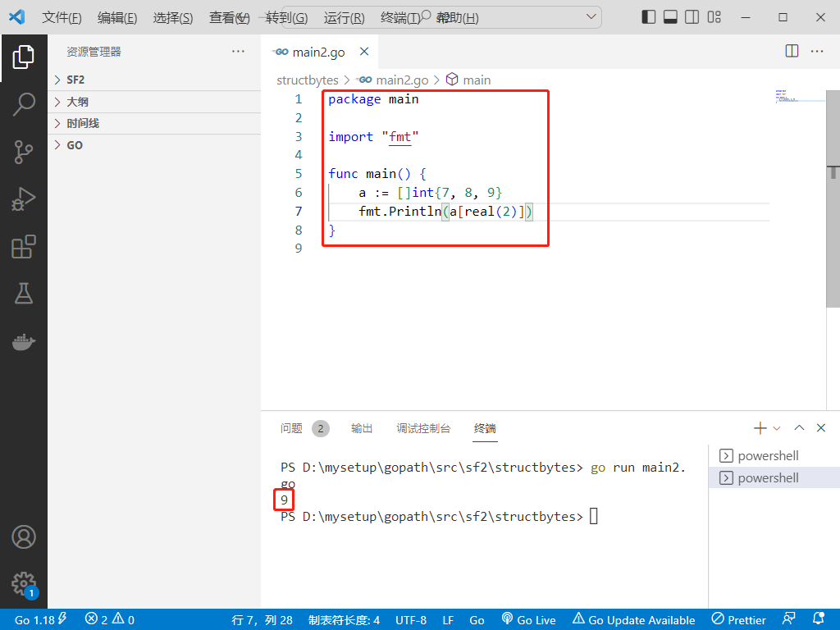Open the 运行(R) menu
The image size is (840, 630).
point(343,17)
